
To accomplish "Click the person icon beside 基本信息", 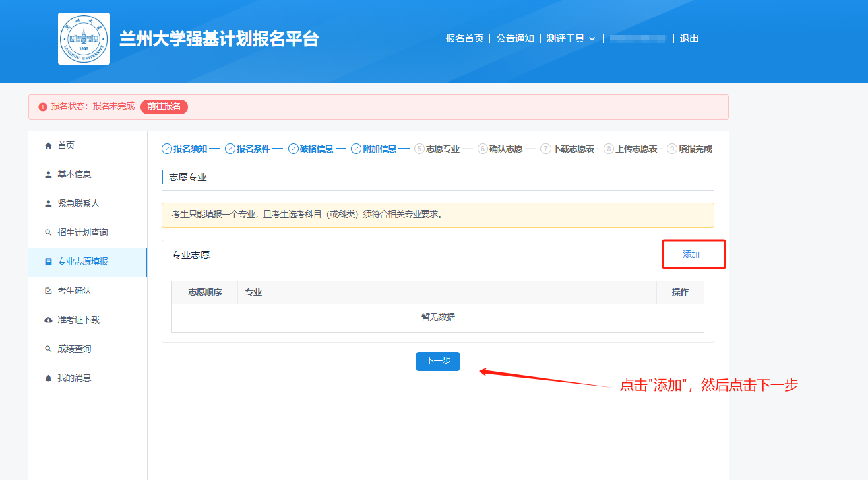I will pos(48,175).
